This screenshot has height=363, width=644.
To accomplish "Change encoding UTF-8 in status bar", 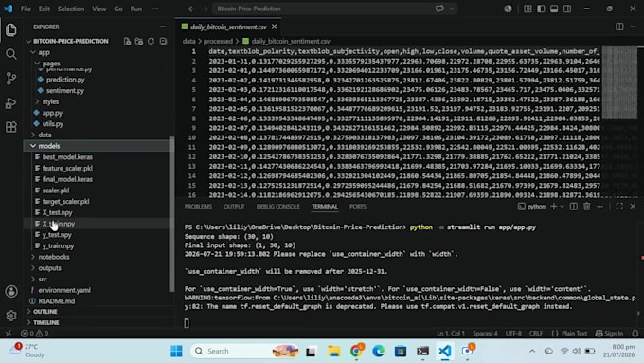I will pyautogui.click(x=513, y=334).
